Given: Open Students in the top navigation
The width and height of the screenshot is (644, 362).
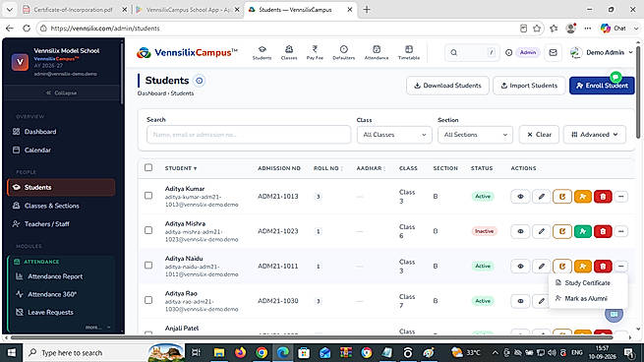Looking at the screenshot, I should pyautogui.click(x=263, y=53).
